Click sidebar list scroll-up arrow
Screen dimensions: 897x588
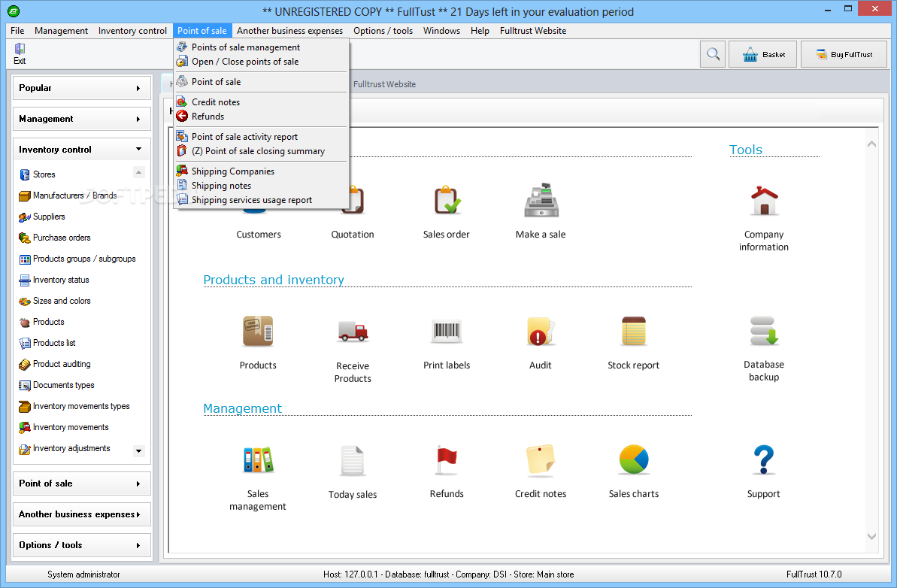(x=138, y=172)
